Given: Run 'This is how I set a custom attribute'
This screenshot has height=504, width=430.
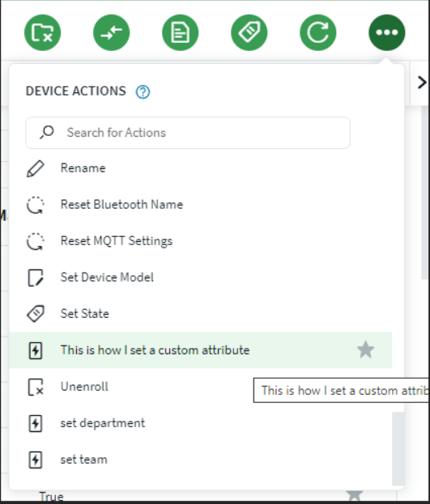Looking at the screenshot, I should (200, 350).
